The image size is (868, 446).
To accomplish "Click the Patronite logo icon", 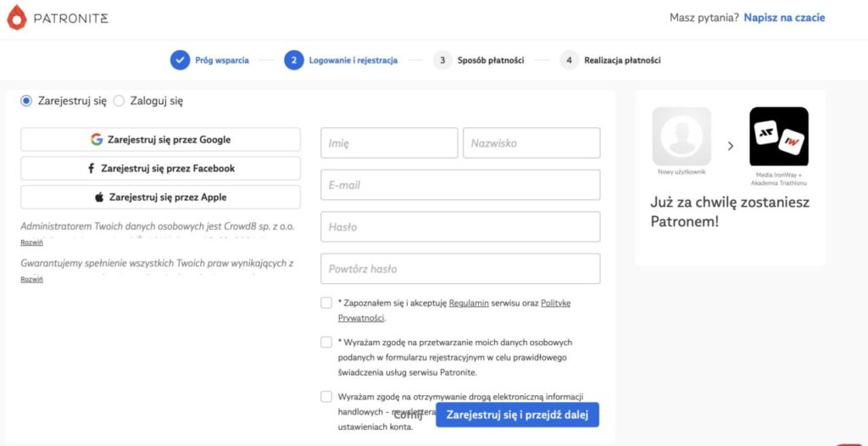I will (x=16, y=17).
